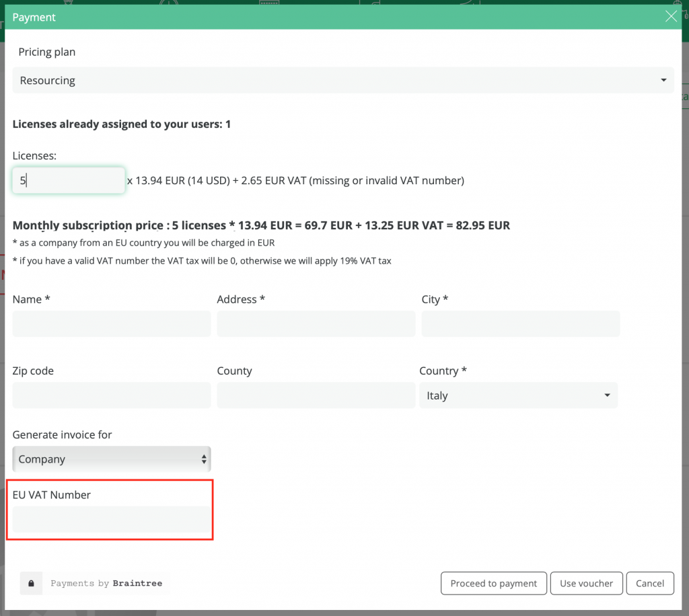Click the padlock security icon

[31, 583]
